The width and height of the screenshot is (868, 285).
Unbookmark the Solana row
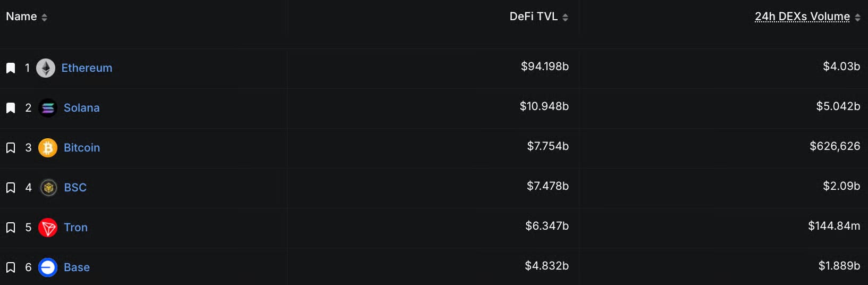tap(11, 108)
